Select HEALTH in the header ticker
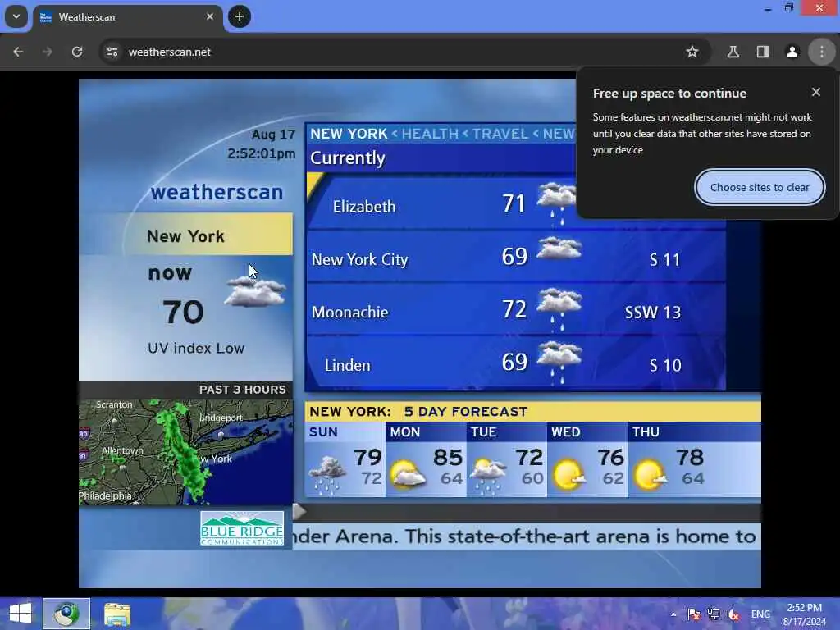The width and height of the screenshot is (840, 630). (x=430, y=134)
